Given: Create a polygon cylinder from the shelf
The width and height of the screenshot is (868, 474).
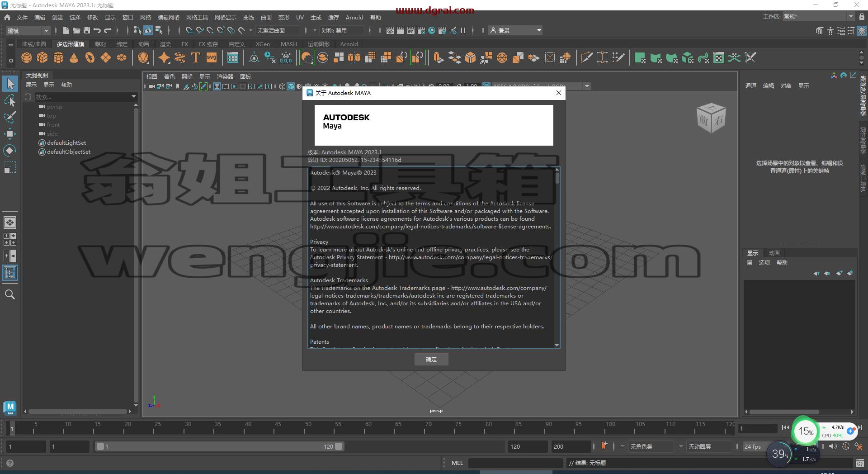Looking at the screenshot, I should tap(58, 57).
